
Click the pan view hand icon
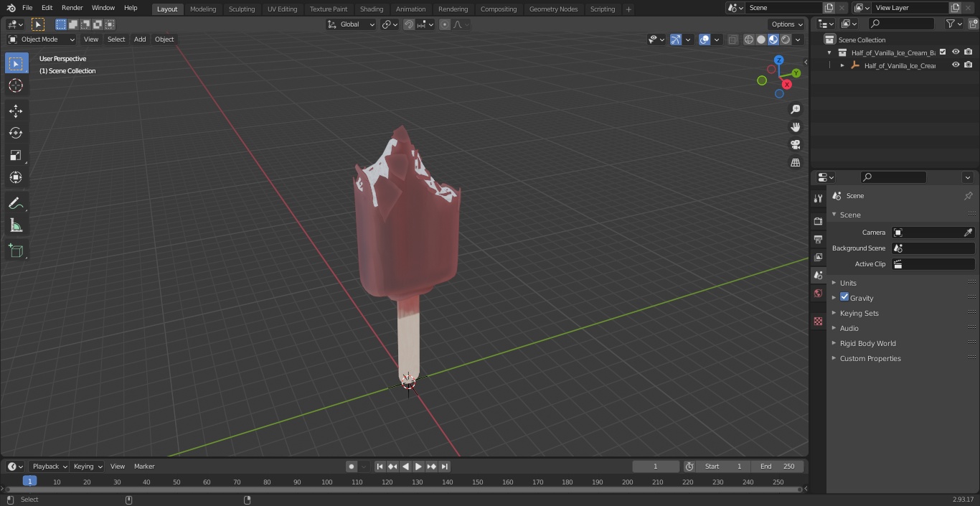(795, 127)
